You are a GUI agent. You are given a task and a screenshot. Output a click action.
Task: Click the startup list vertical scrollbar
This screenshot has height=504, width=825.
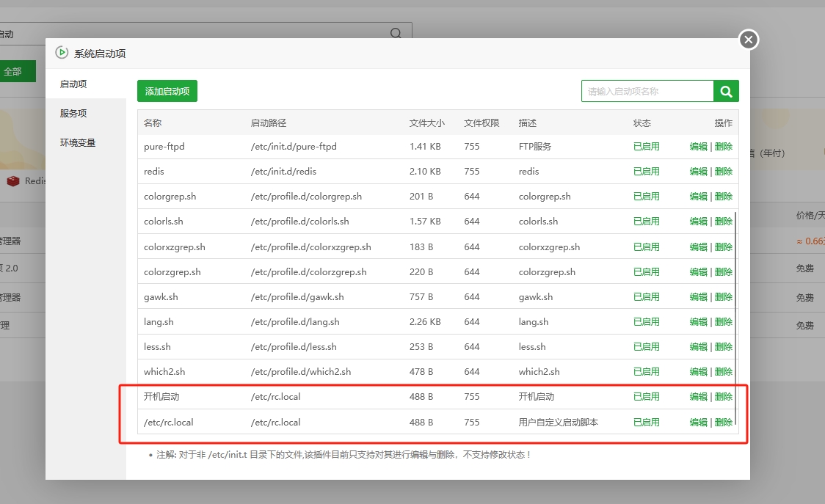click(x=735, y=315)
